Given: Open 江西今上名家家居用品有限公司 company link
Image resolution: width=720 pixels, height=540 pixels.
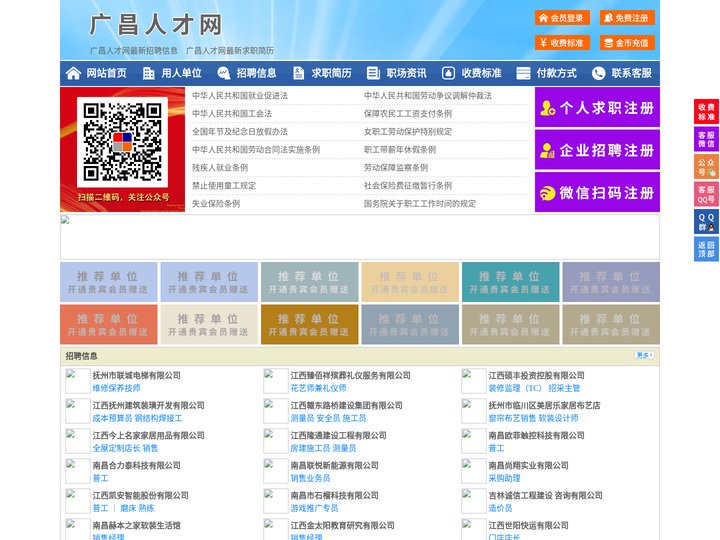Looking at the screenshot, I should click(148, 435).
